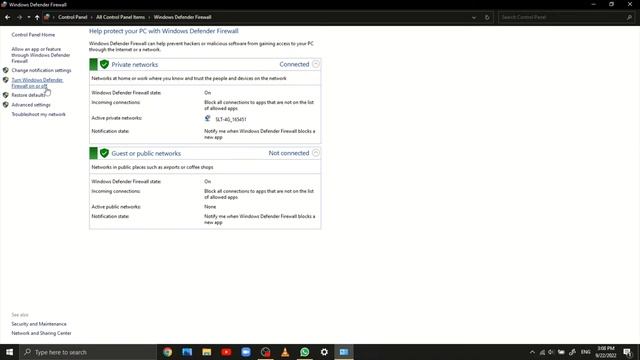This screenshot has height=360, width=640.
Task: Open Google Chrome from taskbar
Action: [x=167, y=352]
